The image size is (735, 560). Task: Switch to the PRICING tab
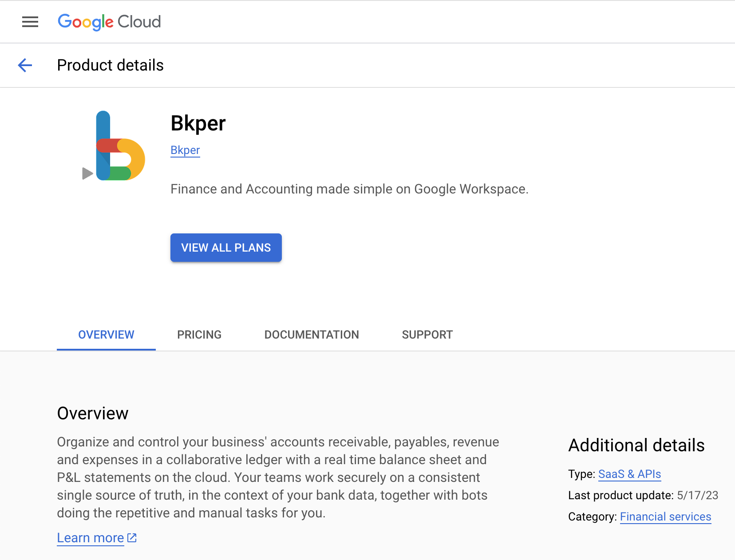(199, 335)
